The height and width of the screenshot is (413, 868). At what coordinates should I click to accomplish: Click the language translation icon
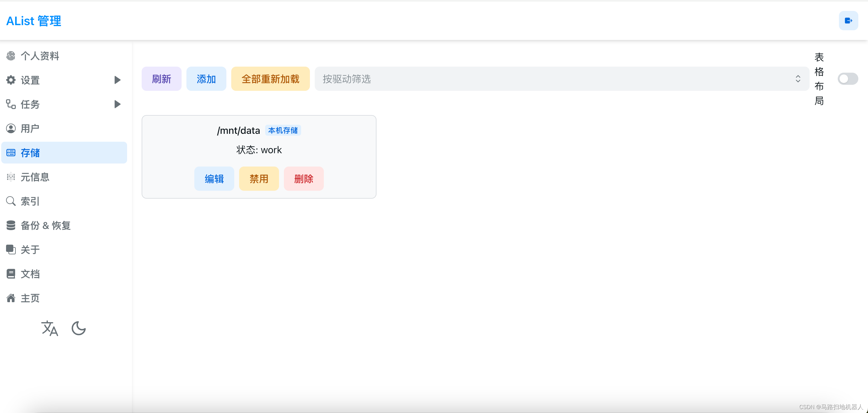[50, 328]
